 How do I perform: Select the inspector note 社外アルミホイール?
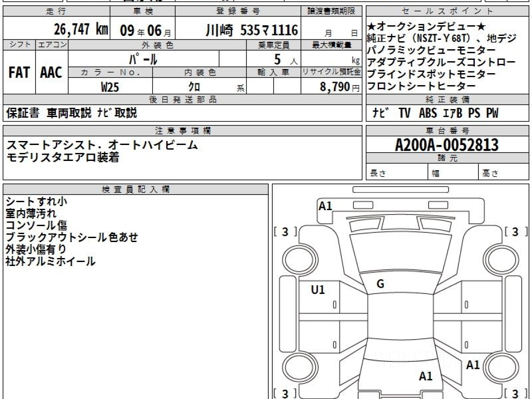51,262
